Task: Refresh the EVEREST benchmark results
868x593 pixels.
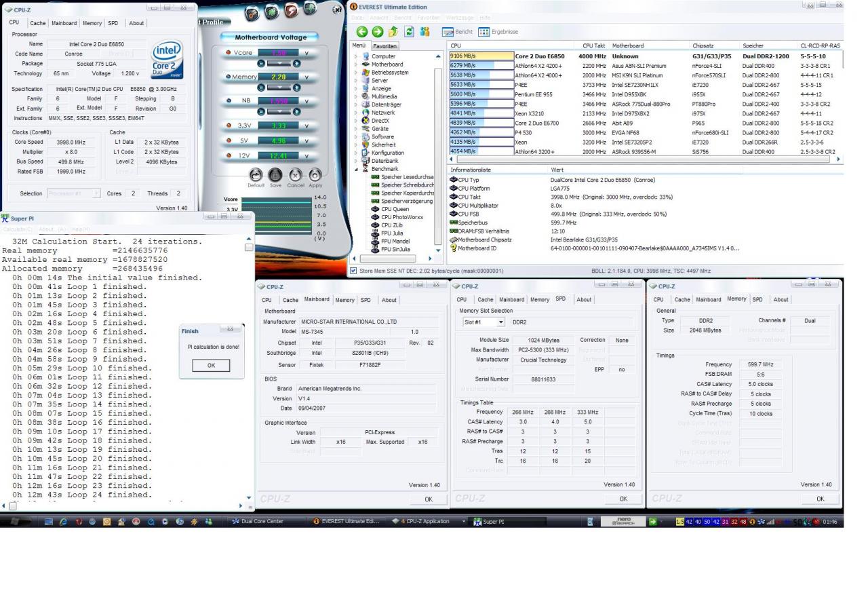Action: [x=410, y=31]
